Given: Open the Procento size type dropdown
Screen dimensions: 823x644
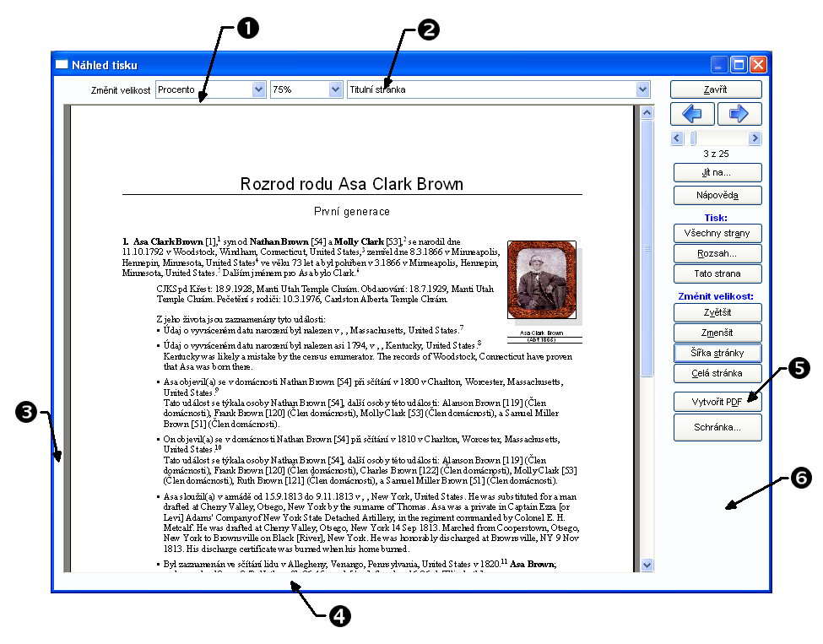Looking at the screenshot, I should coord(258,89).
